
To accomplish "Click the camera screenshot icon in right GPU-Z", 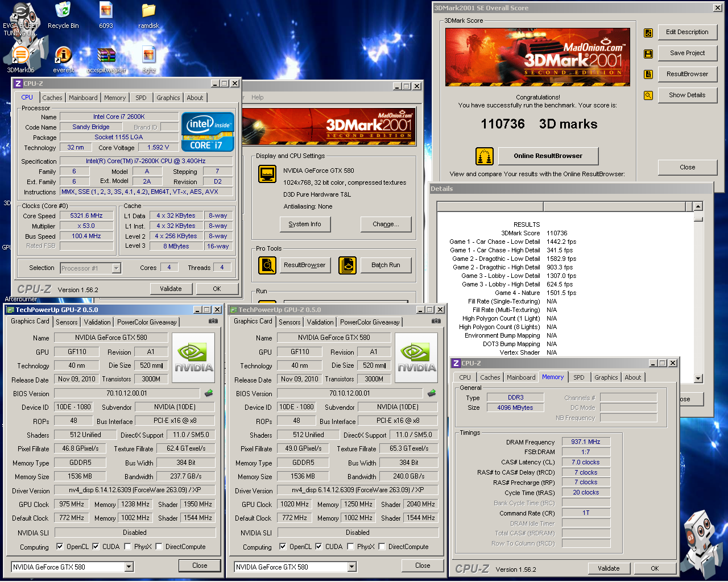I will click(436, 321).
